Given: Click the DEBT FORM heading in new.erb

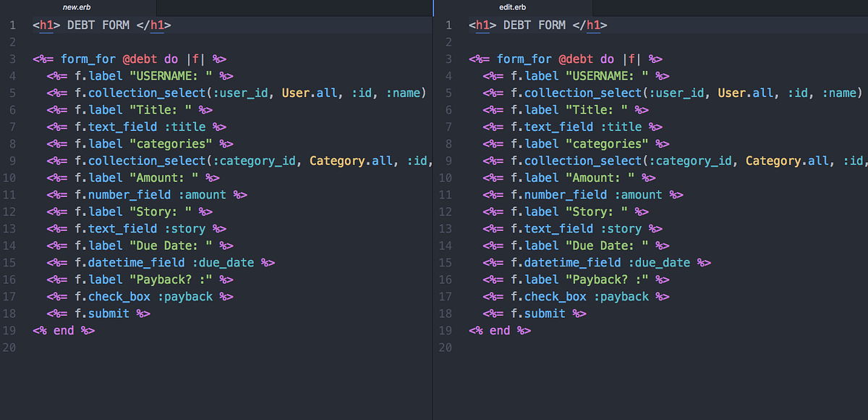Looking at the screenshot, I should click(98, 25).
